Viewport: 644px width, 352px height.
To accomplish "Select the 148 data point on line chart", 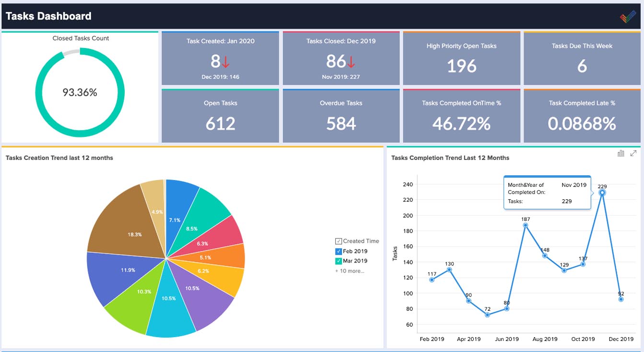I will point(545,256).
